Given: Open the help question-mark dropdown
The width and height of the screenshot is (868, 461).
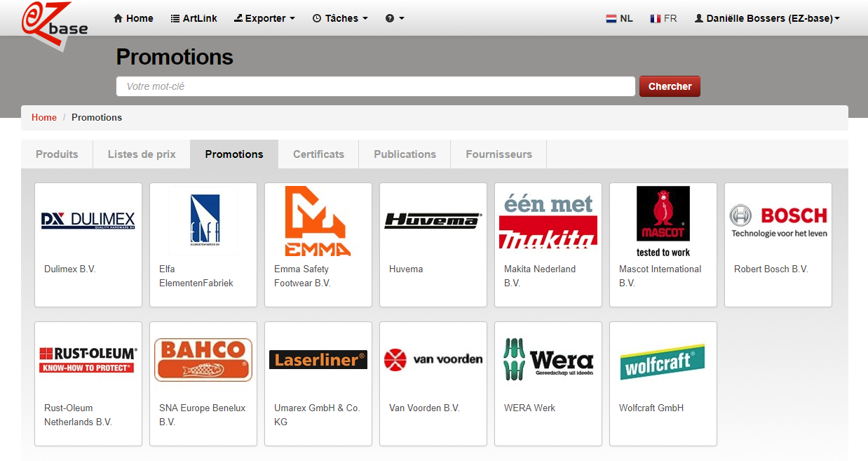Looking at the screenshot, I should pyautogui.click(x=395, y=18).
